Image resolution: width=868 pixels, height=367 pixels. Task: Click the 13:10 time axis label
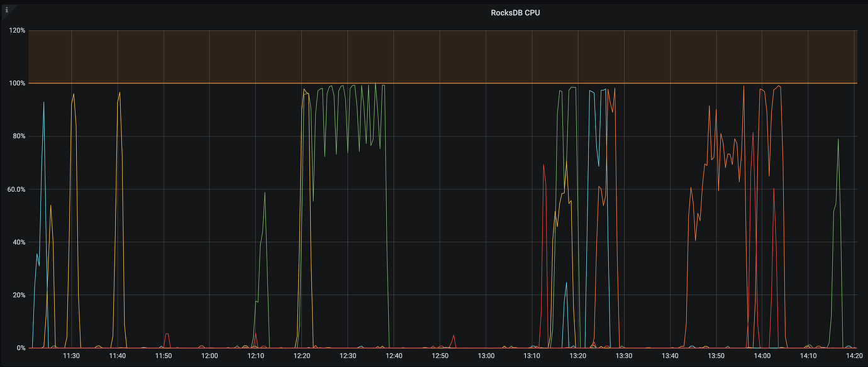pyautogui.click(x=532, y=356)
